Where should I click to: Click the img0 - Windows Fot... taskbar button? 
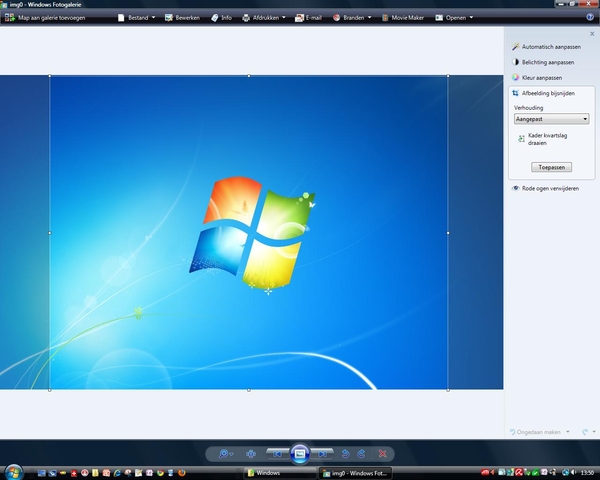355,473
